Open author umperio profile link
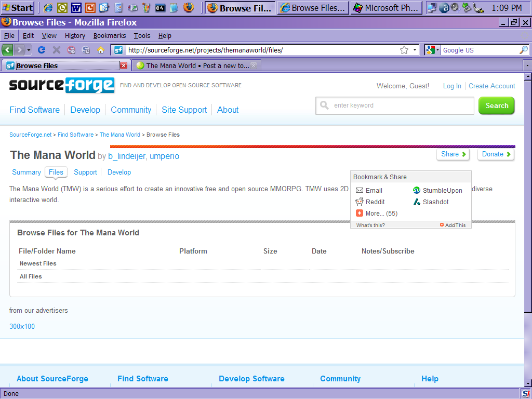The height and width of the screenshot is (399, 532). point(165,156)
